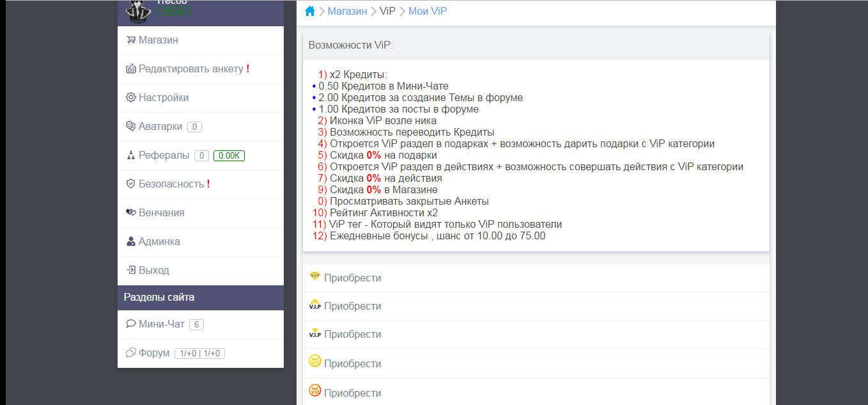Click the hearts icon beside Венчания
This screenshot has width=868, height=405.
(x=130, y=212)
